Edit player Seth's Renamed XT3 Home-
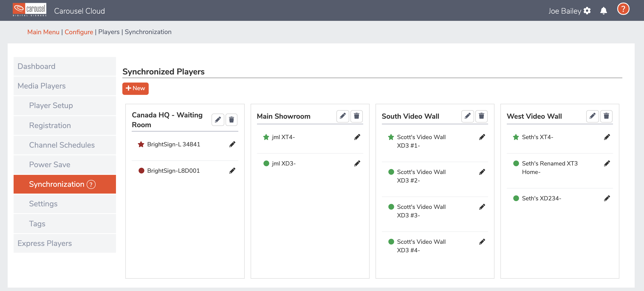The width and height of the screenshot is (644, 291). click(607, 163)
